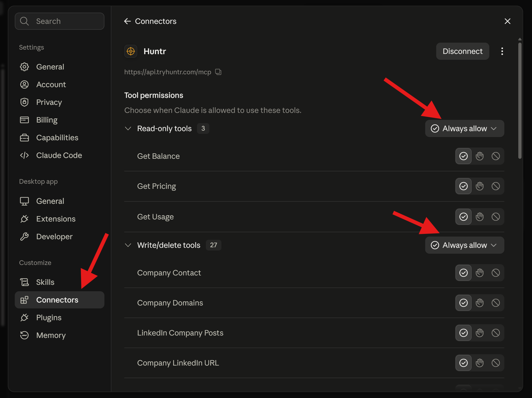Screen dimensions: 532x398
Task: Set Company LinkedIn URL to needs approval
Action: [x=480, y=363]
